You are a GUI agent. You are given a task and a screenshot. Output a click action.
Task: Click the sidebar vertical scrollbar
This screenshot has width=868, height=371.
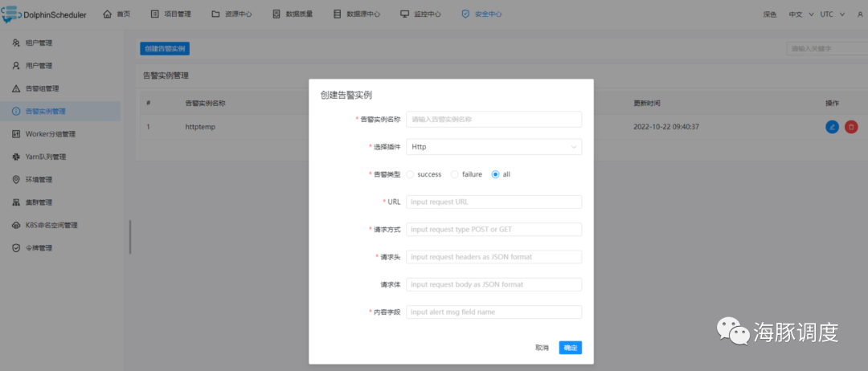[130, 237]
